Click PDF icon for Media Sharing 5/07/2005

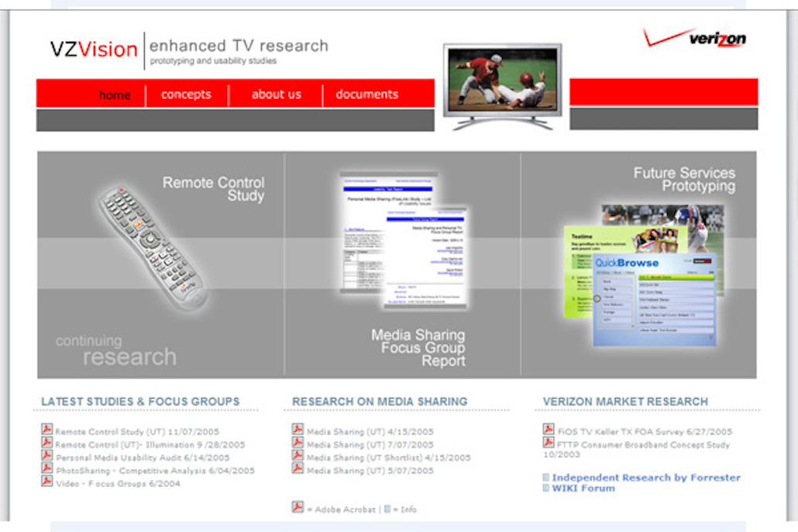click(298, 469)
